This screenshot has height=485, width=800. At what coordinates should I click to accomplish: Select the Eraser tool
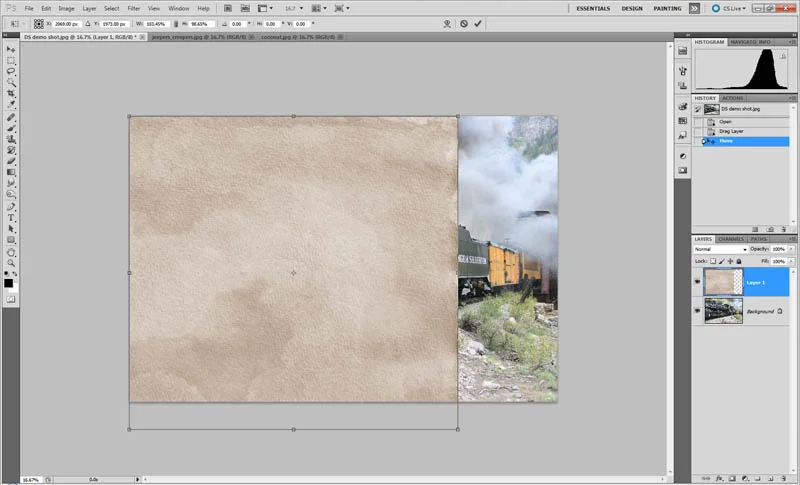pos(11,161)
